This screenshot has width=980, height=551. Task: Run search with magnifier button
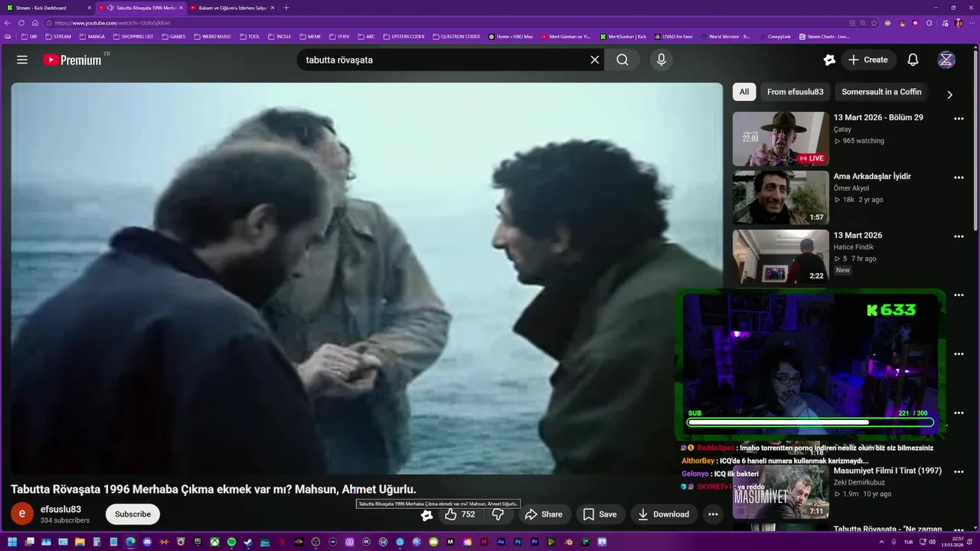click(622, 60)
